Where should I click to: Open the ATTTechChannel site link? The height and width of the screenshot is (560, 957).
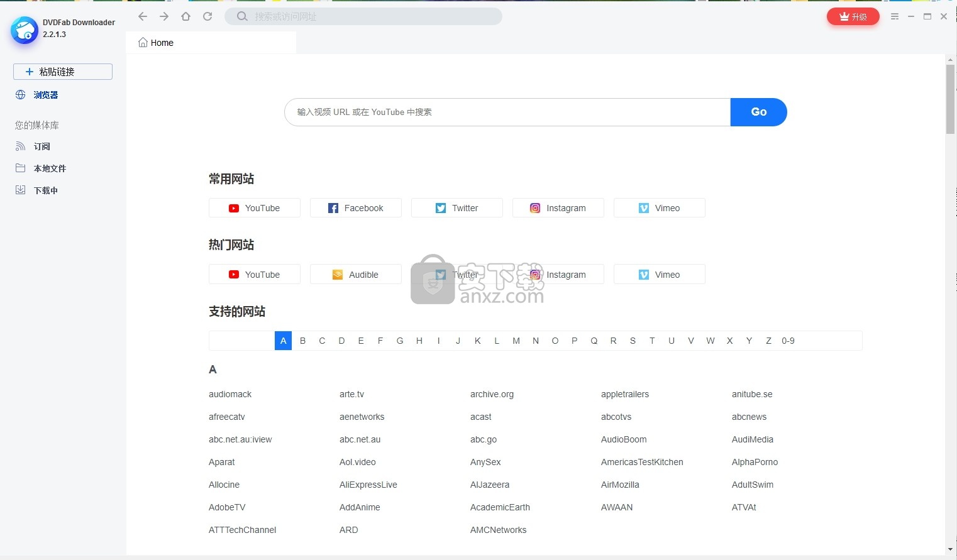click(x=243, y=530)
